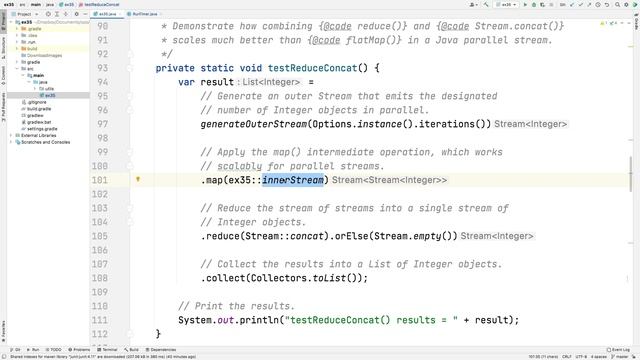Open the Project view selector dropdown
The width and height of the screenshot is (640, 360).
point(25,14)
